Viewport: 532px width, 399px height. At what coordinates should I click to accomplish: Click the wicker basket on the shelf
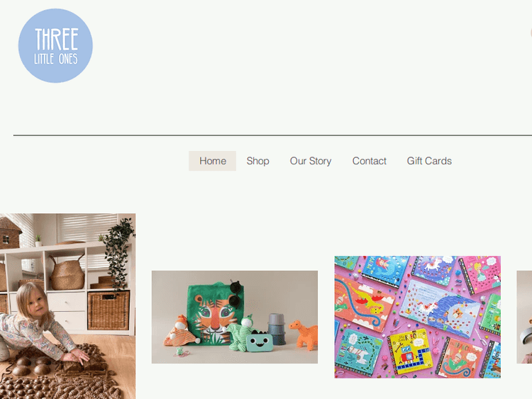pos(67,273)
